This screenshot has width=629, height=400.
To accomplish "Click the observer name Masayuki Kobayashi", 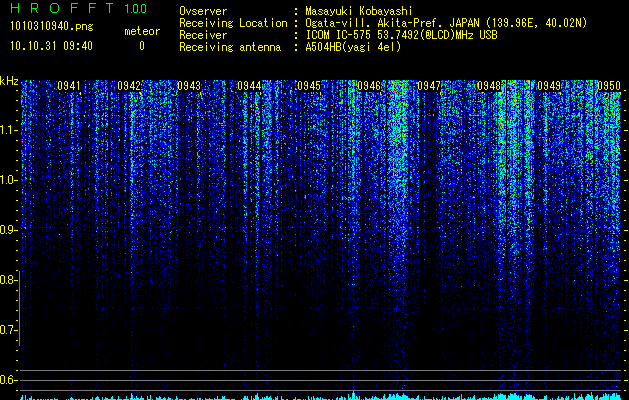I will point(359,11).
